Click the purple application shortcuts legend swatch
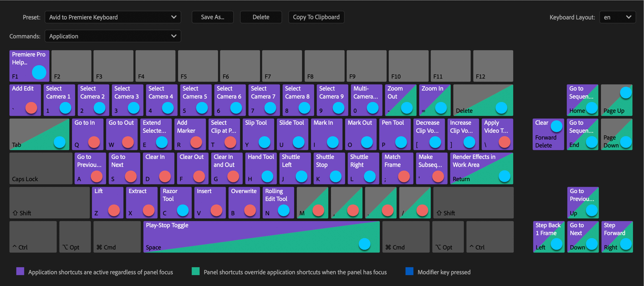Viewport: 644px width, 286px height. point(20,271)
